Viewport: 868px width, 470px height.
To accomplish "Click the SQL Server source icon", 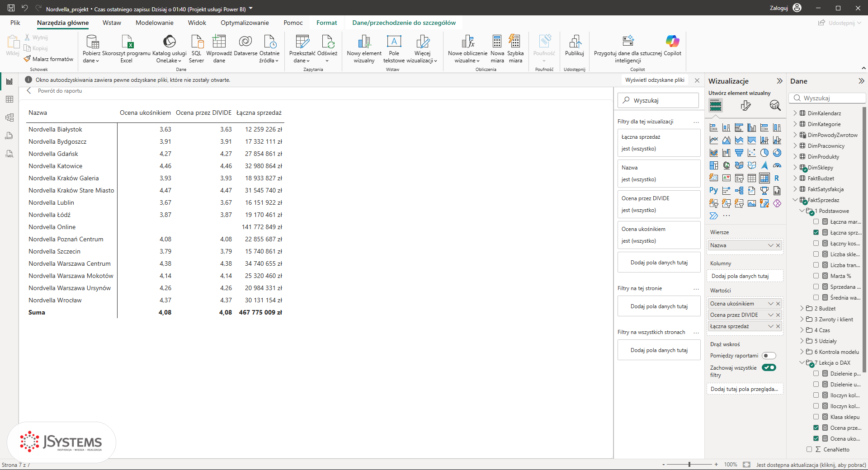I will tap(197, 42).
